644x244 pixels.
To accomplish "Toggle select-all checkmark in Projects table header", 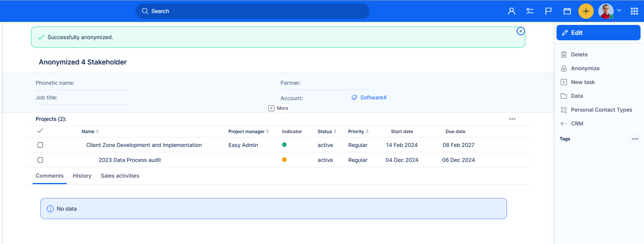I will 40,131.
